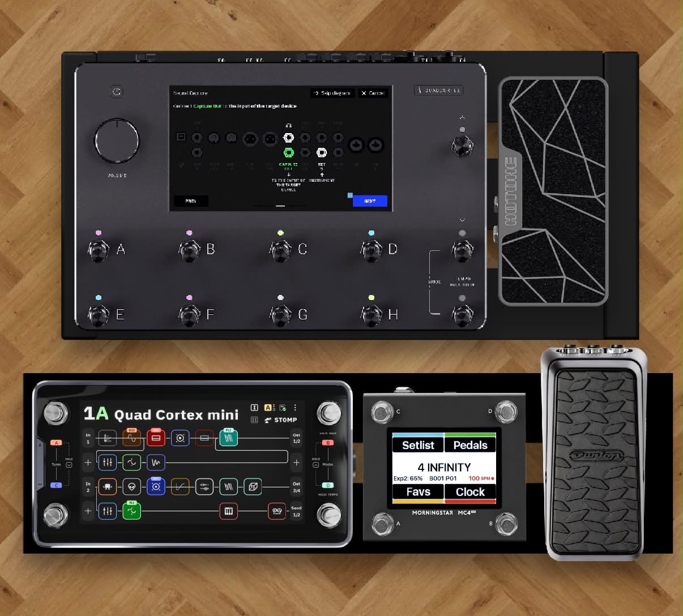The height and width of the screenshot is (616, 683).
Task: Click the HOLD down-chevron beside Tuner
Action: coord(69,465)
